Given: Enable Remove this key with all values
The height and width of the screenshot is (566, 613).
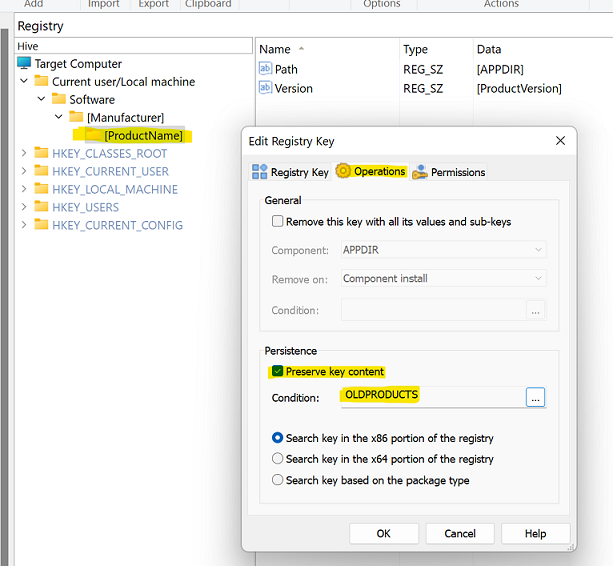Looking at the screenshot, I should click(x=277, y=221).
